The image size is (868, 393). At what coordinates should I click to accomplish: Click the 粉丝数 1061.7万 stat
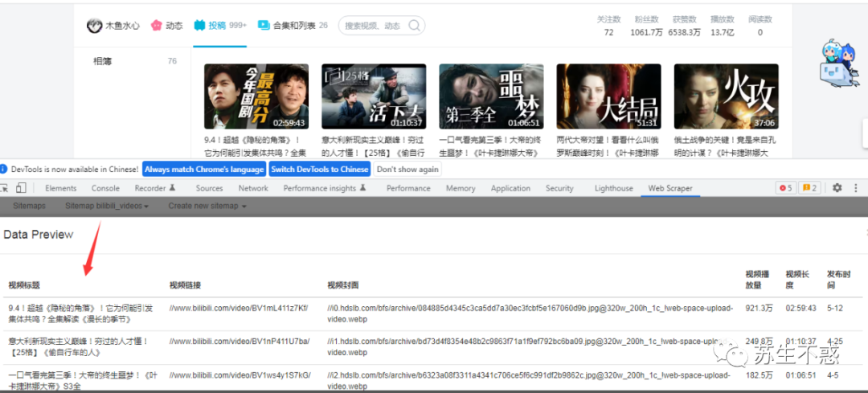pos(646,26)
